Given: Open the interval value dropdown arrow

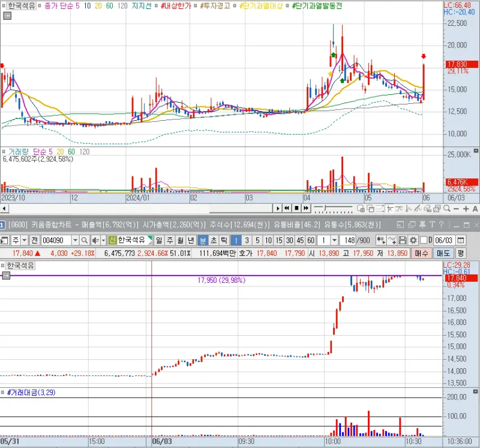Looking at the screenshot, I should tap(334, 240).
